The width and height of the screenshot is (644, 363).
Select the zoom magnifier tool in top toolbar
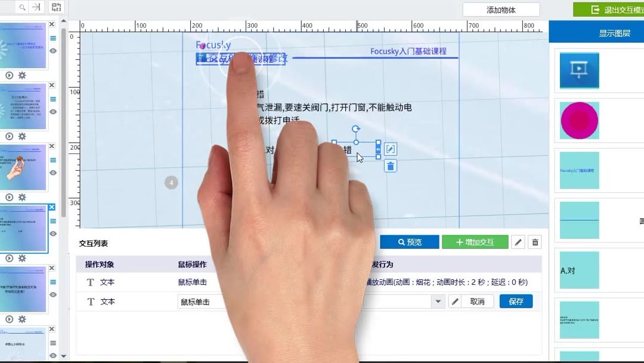pyautogui.click(x=22, y=8)
